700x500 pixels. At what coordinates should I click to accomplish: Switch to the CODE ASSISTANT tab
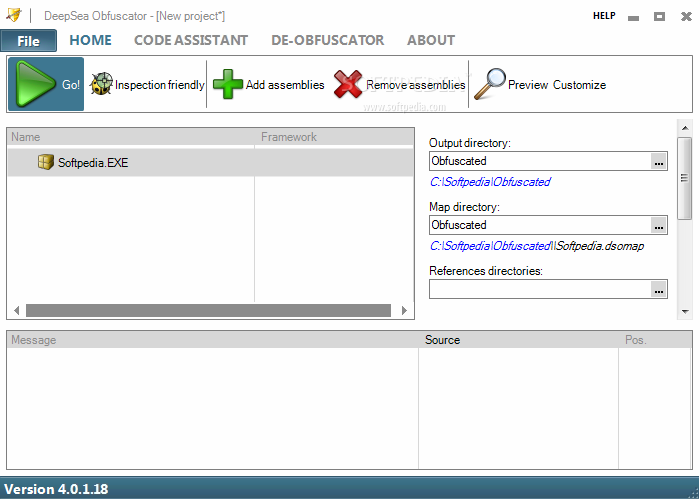191,40
